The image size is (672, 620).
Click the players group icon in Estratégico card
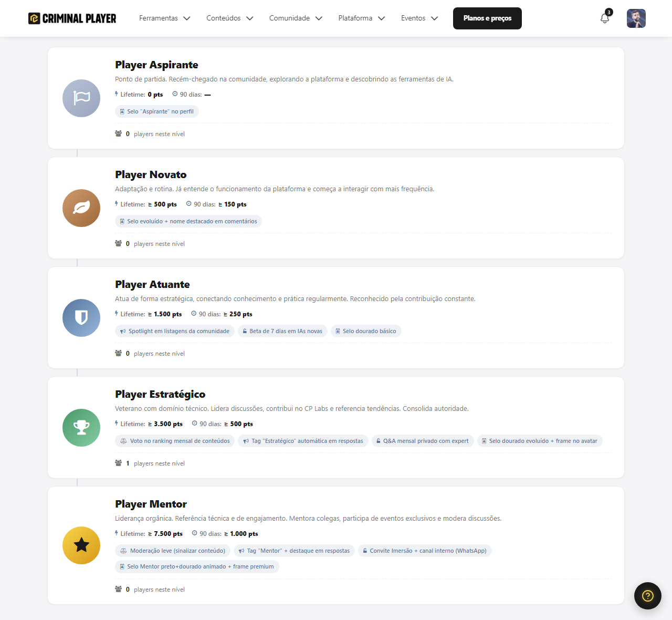click(119, 463)
